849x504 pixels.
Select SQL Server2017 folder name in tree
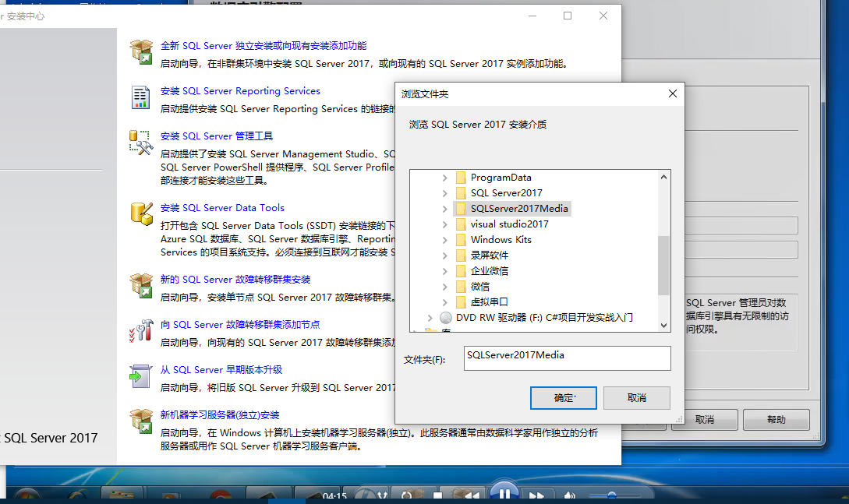506,193
